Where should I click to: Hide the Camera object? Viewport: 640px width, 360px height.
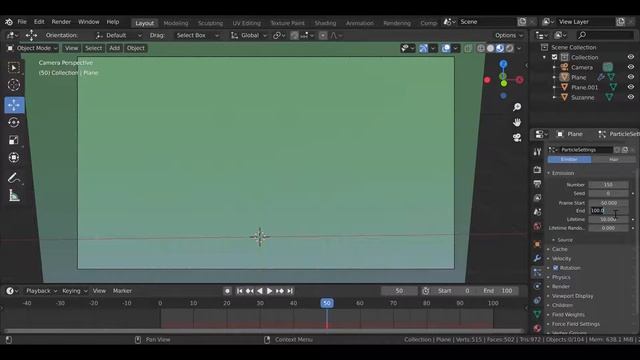631,67
